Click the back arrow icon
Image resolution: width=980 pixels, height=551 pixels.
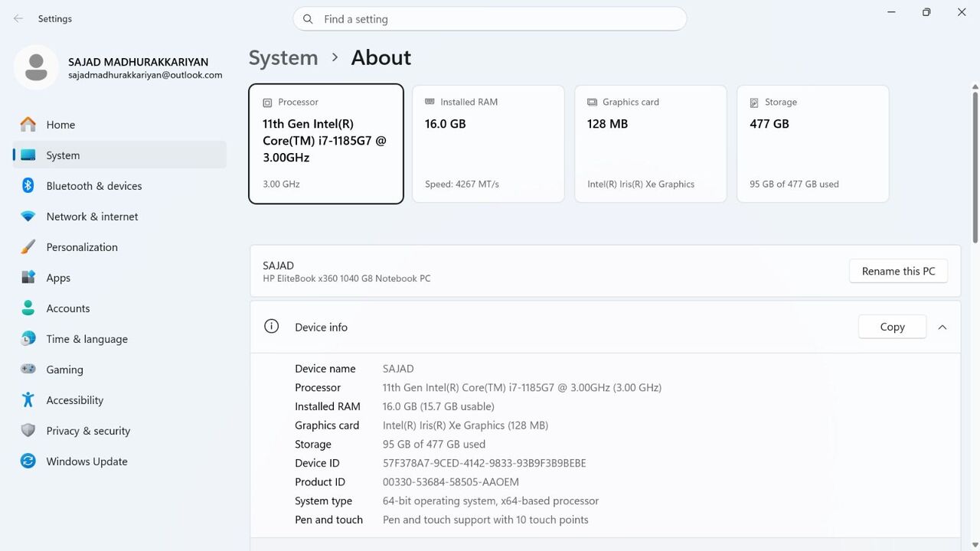coord(18,18)
